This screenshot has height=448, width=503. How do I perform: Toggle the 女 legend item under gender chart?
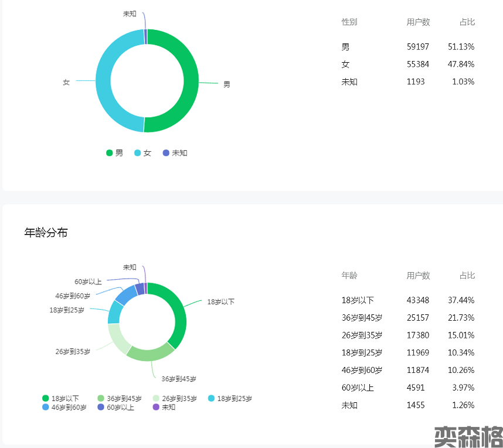click(142, 153)
